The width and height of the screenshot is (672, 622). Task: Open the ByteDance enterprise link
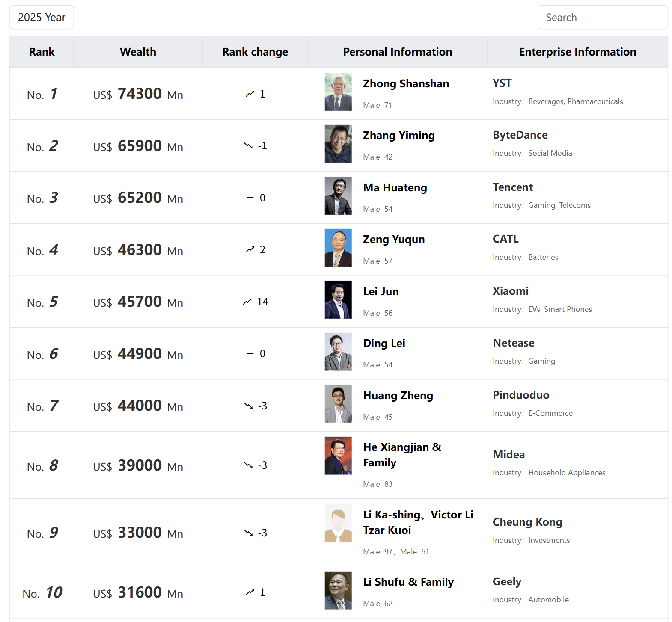pyautogui.click(x=520, y=135)
